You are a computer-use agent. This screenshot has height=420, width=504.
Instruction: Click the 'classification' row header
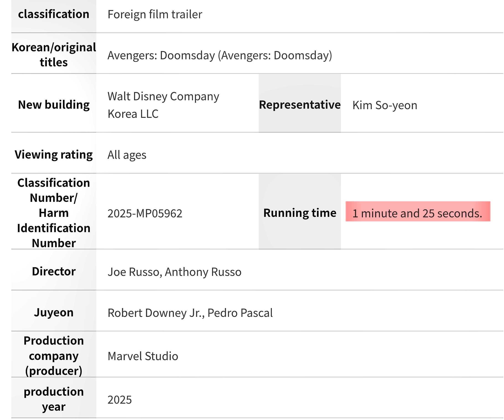coord(54,14)
